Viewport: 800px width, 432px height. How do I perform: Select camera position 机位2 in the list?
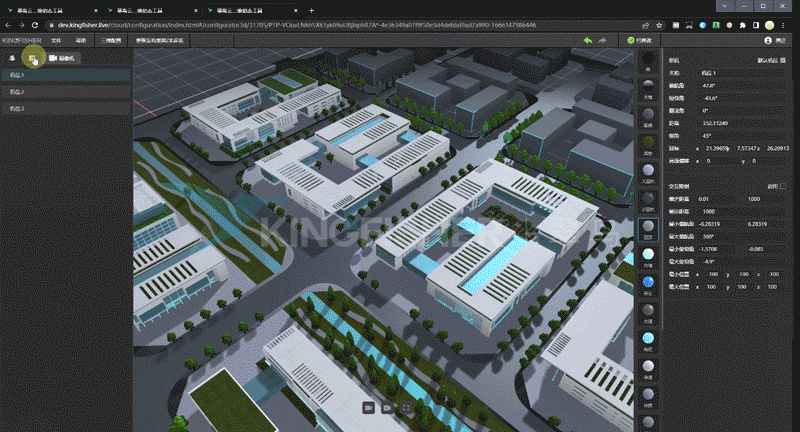click(x=65, y=92)
